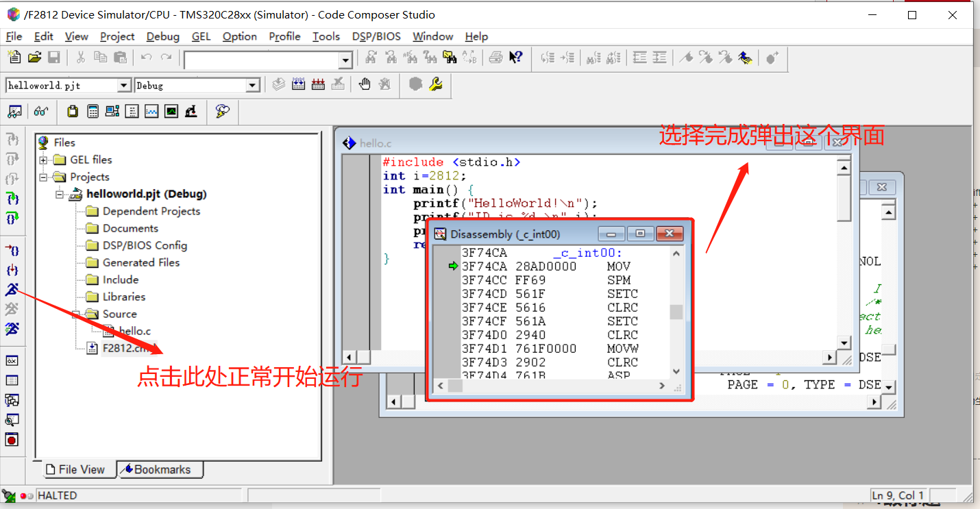Collapse the Projects tree node
980x509 pixels.
point(43,177)
